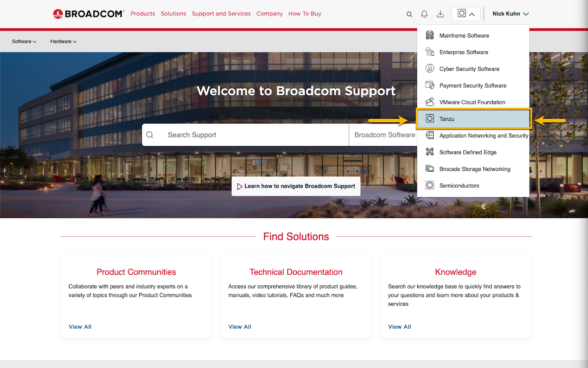
Task: Click Learn how to navigate Broadcom Support
Action: pyautogui.click(x=296, y=186)
